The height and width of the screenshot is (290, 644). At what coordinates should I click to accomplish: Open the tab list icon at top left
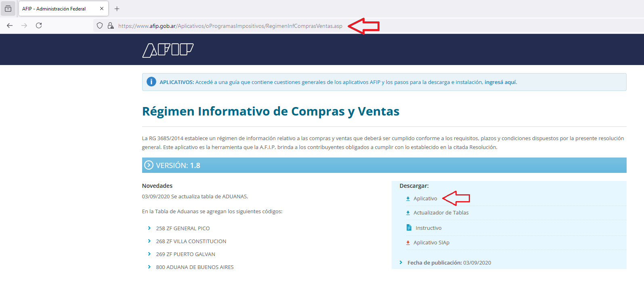click(8, 8)
